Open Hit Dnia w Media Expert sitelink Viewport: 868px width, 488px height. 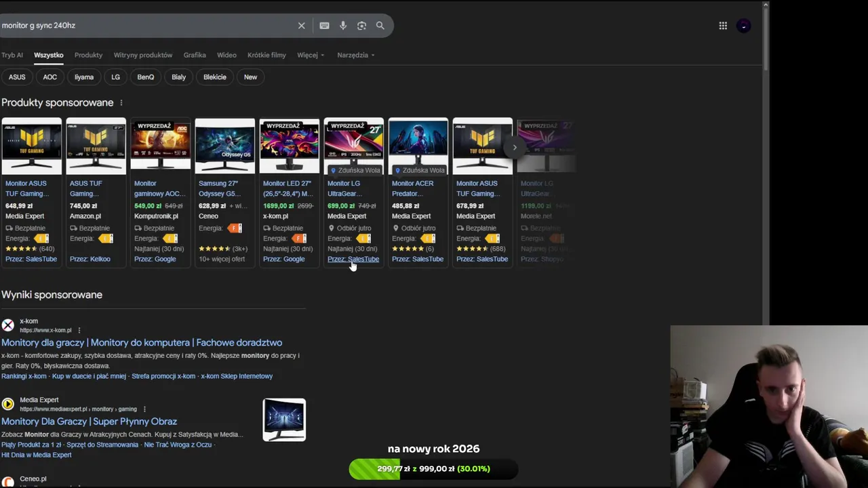click(x=36, y=455)
